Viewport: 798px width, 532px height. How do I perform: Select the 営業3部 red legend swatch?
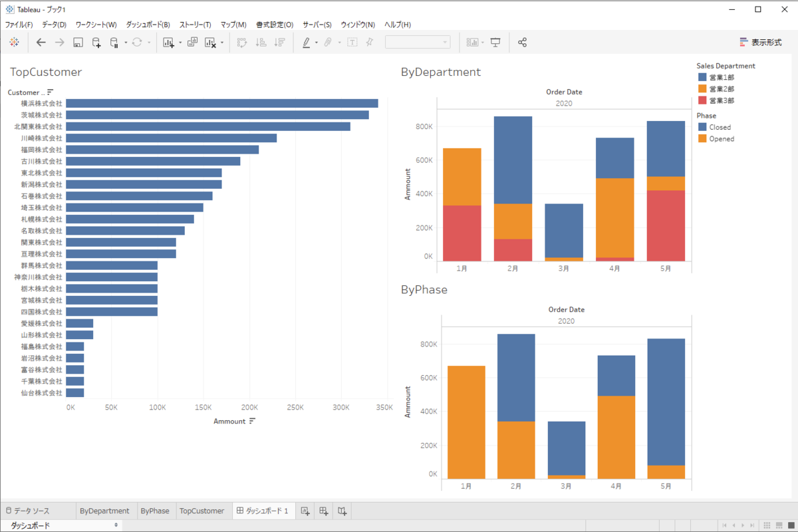pyautogui.click(x=702, y=100)
